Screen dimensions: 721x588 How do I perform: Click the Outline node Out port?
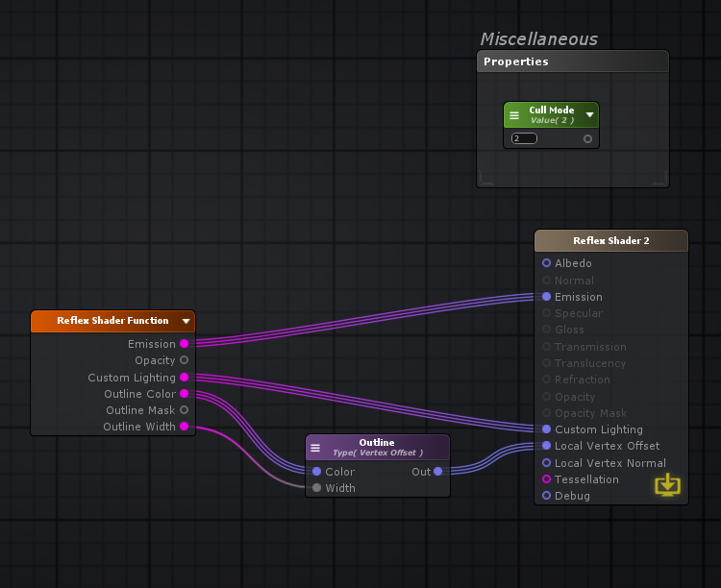[438, 472]
